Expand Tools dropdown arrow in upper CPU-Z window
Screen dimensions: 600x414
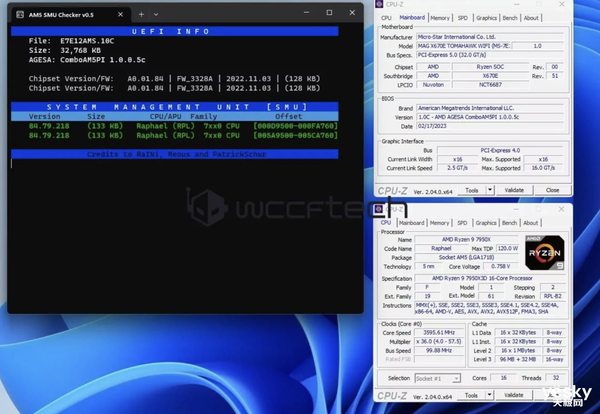(x=490, y=190)
